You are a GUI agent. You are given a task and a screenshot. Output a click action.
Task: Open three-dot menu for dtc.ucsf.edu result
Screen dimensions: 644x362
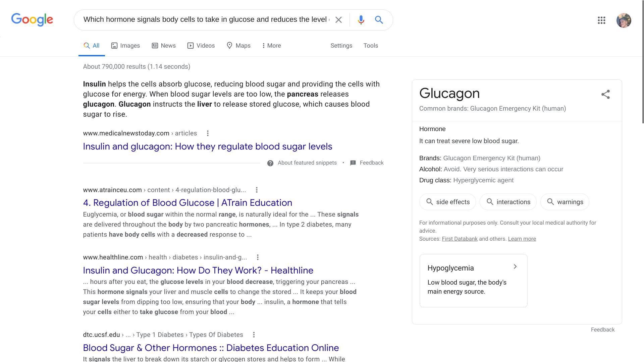point(254,335)
